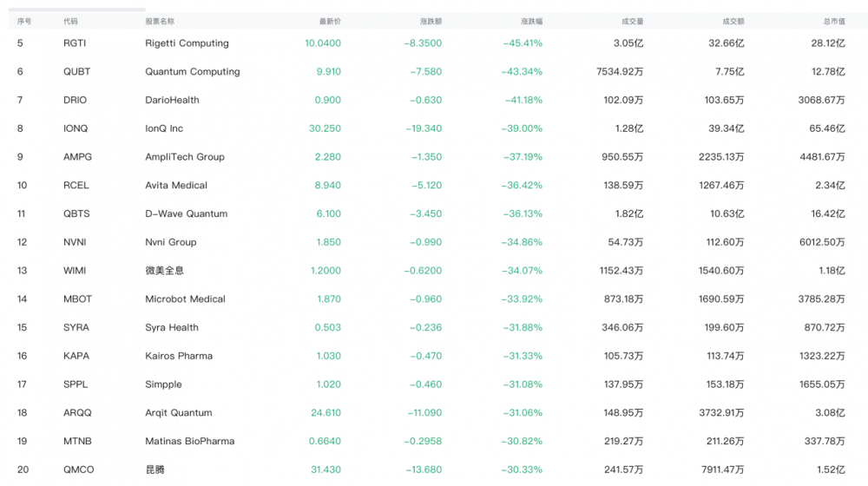The width and height of the screenshot is (868, 486).
Task: Open the 昆腾 stock name
Action: tap(155, 470)
